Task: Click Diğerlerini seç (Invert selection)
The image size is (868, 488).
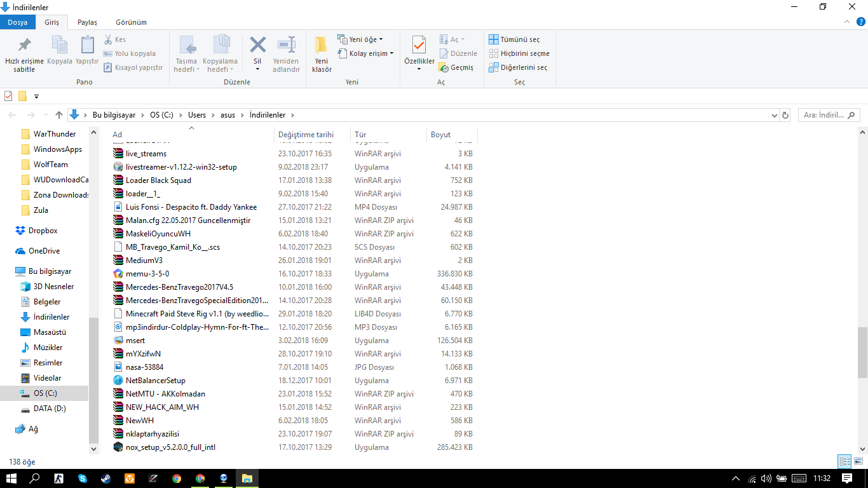Action: click(x=518, y=67)
